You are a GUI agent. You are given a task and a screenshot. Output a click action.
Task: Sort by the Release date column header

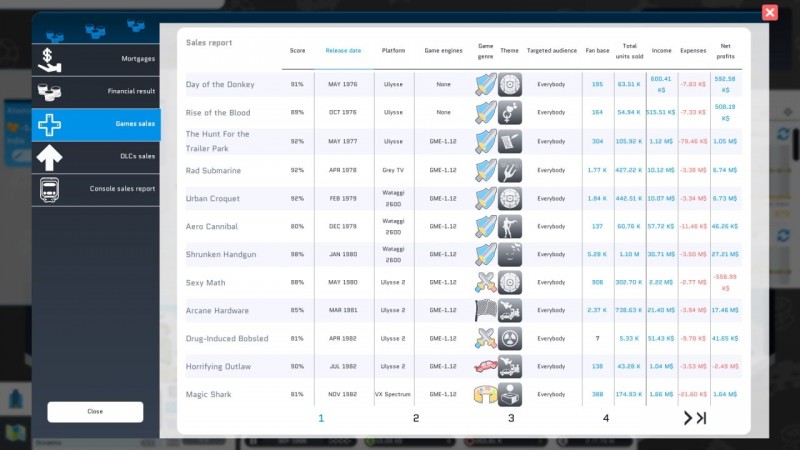click(x=343, y=50)
